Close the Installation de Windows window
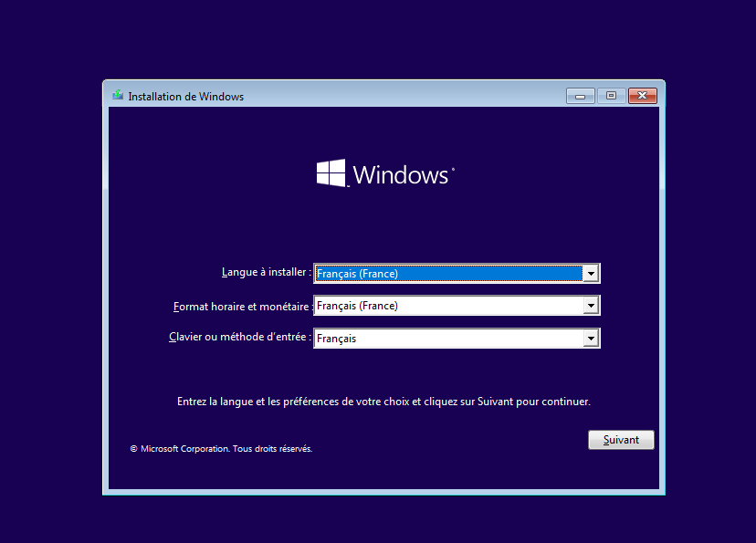Viewport: 756px width, 543px height. (643, 96)
